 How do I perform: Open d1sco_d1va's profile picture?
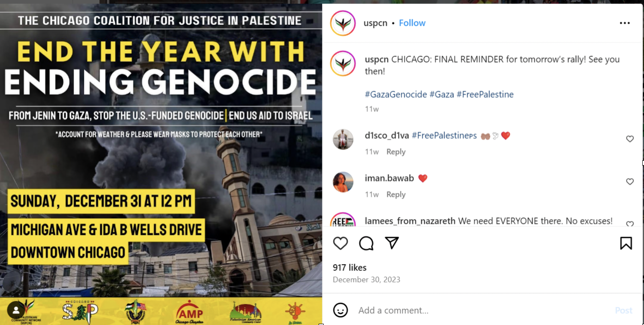click(x=343, y=139)
